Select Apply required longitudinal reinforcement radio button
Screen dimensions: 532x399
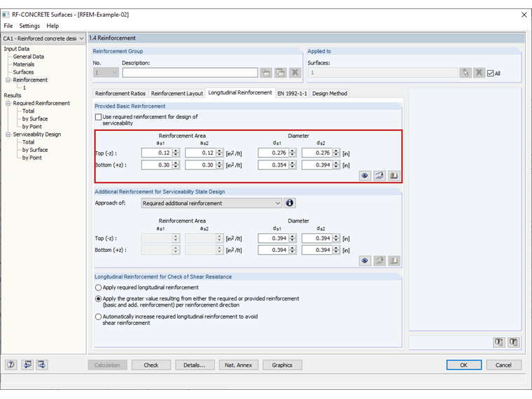99,288
